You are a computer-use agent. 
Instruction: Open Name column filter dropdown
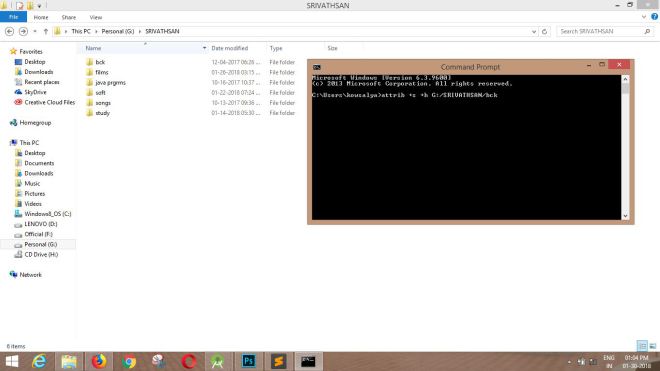pyautogui.click(x=205, y=48)
